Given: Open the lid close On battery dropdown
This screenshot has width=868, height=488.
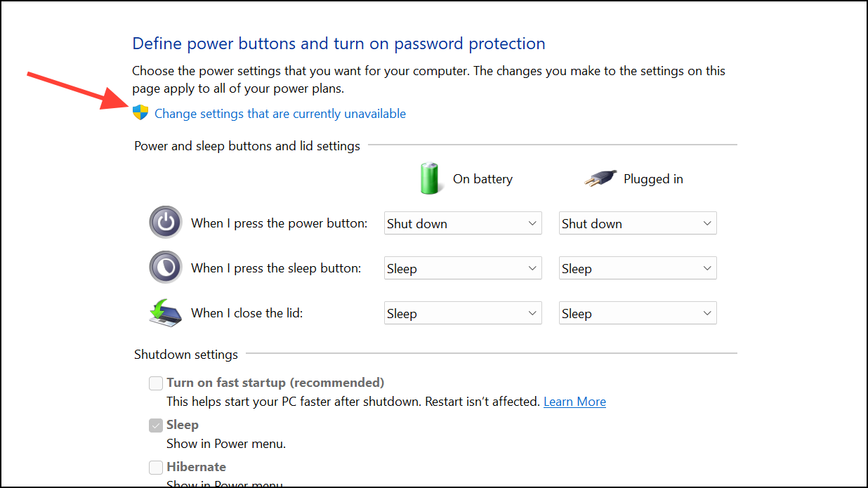Looking at the screenshot, I should (x=462, y=312).
